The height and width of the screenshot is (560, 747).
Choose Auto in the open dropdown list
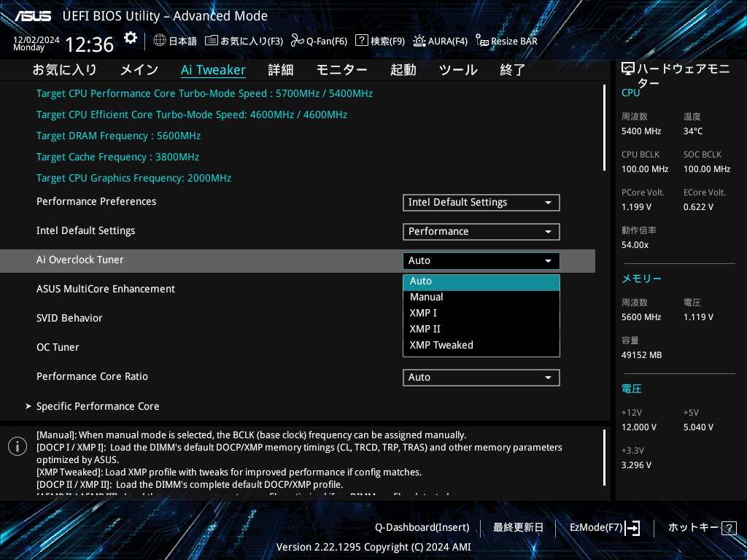pos(481,281)
